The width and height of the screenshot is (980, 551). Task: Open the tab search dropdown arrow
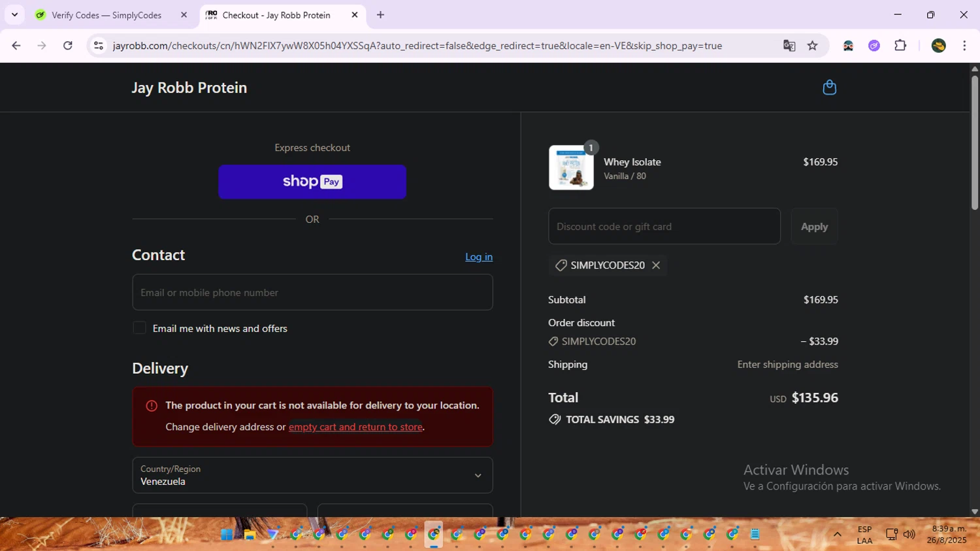14,14
